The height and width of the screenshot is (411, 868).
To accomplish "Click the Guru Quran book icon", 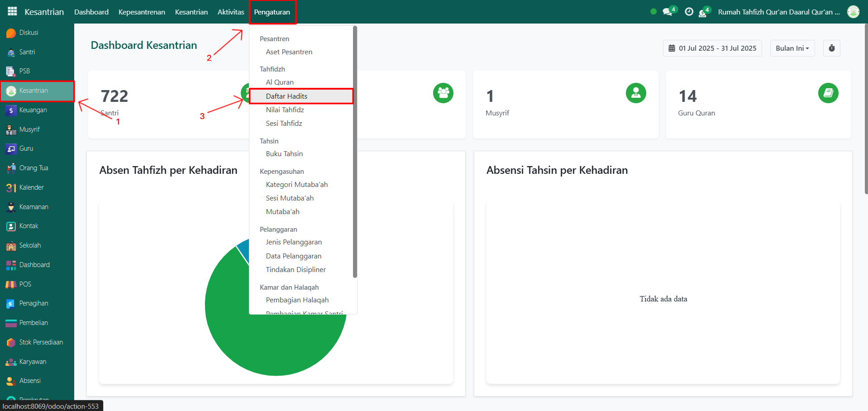I will click(828, 93).
